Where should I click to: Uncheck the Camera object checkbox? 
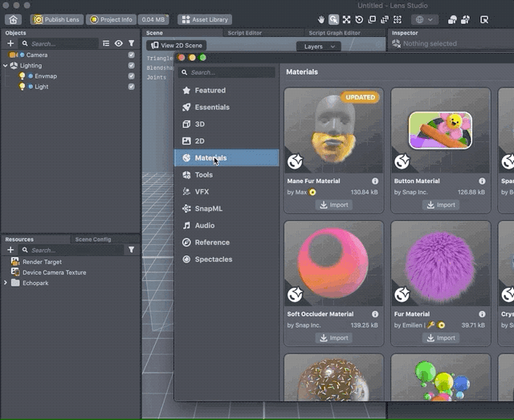point(131,55)
